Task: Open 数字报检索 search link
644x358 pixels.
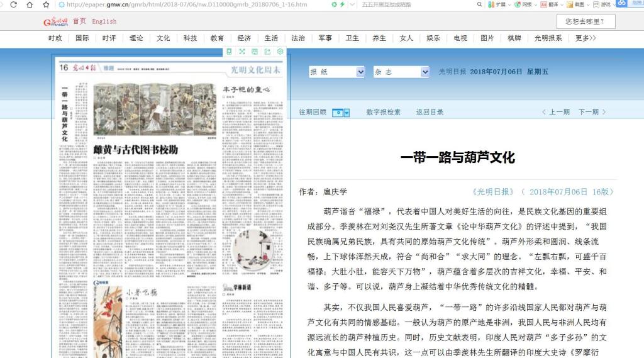Action: [383, 112]
